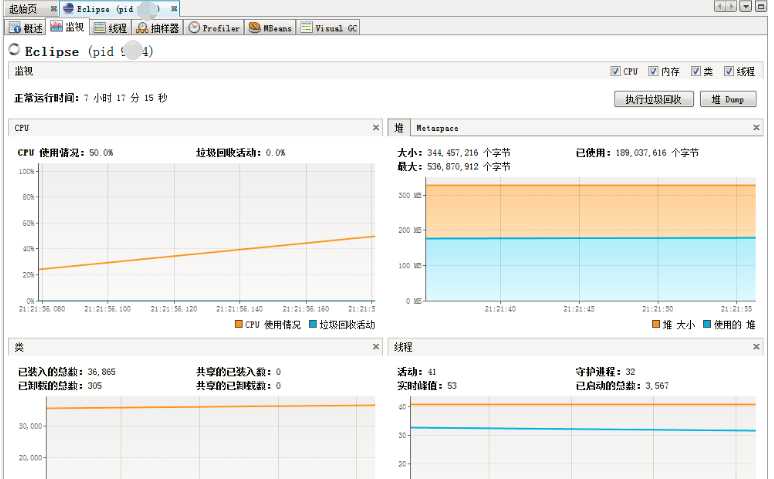Click the 正常运行时间 uptime value

125,98
